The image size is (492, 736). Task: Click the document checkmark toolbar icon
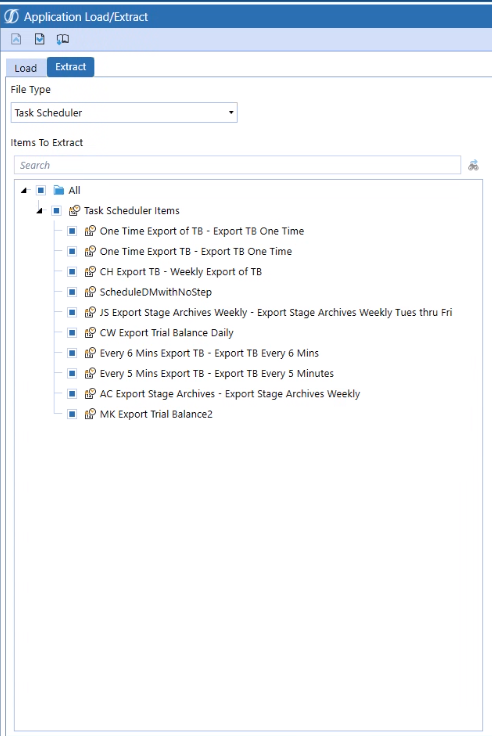click(x=40, y=39)
